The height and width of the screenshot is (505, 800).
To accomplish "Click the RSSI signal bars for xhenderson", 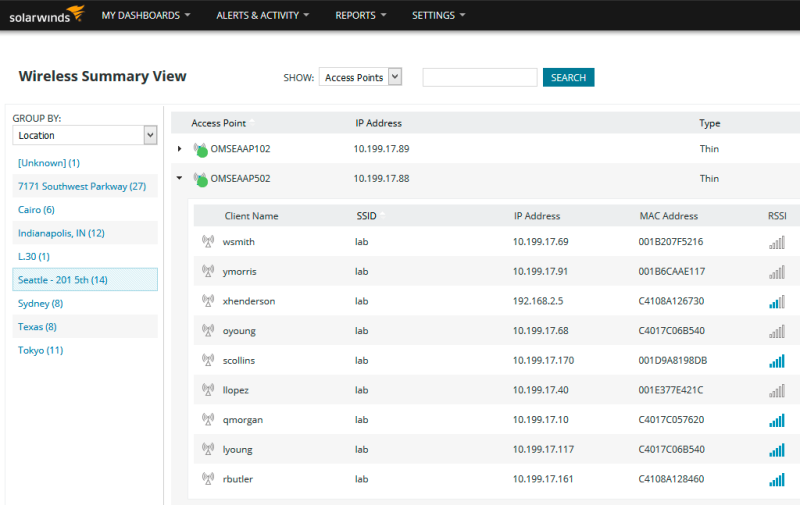I will pos(777,301).
